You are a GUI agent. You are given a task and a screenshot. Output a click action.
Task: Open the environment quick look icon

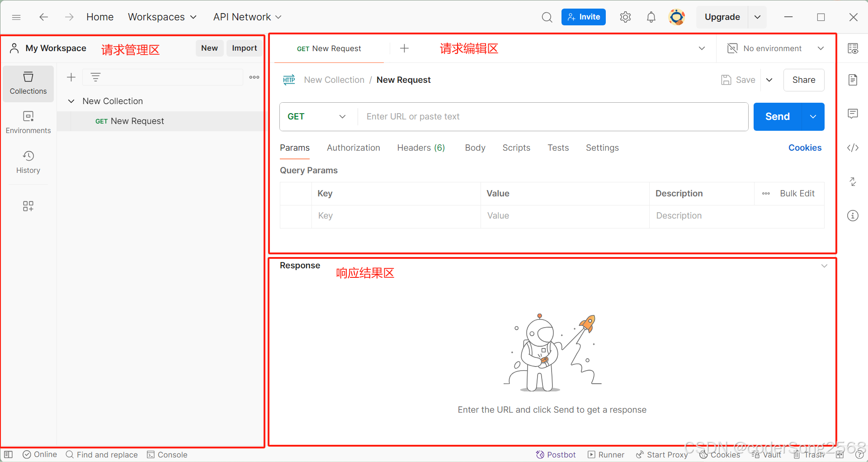[x=853, y=48]
